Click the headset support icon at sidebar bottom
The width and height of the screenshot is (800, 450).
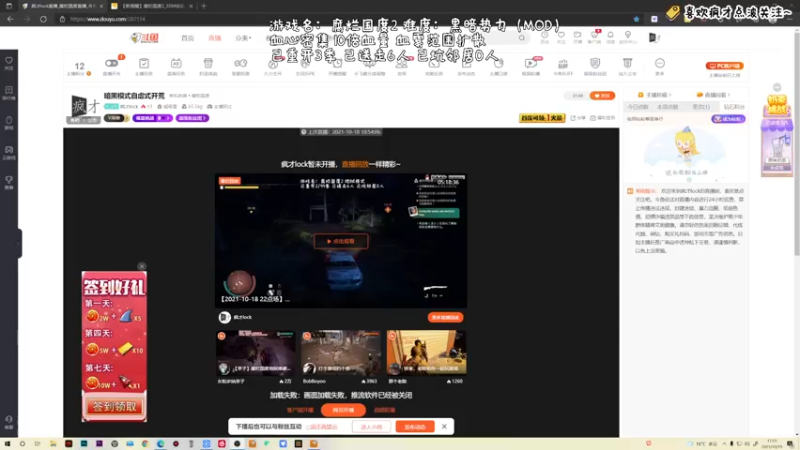[9, 421]
